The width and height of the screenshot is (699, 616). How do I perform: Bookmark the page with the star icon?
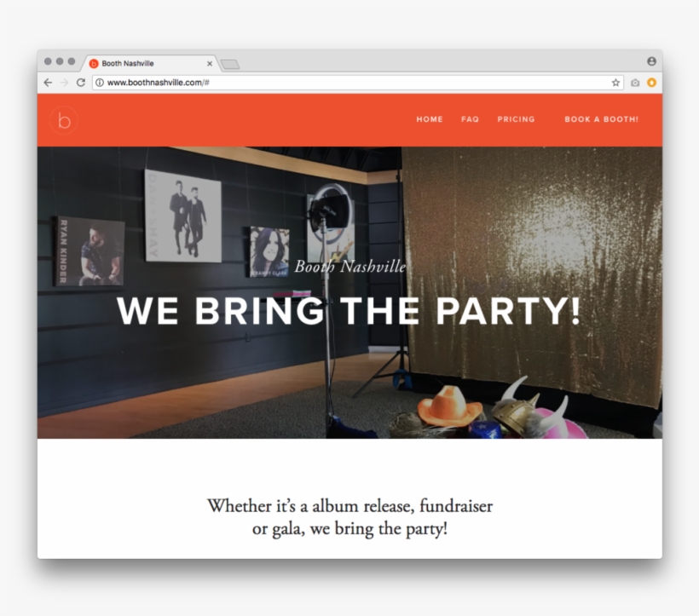point(615,83)
